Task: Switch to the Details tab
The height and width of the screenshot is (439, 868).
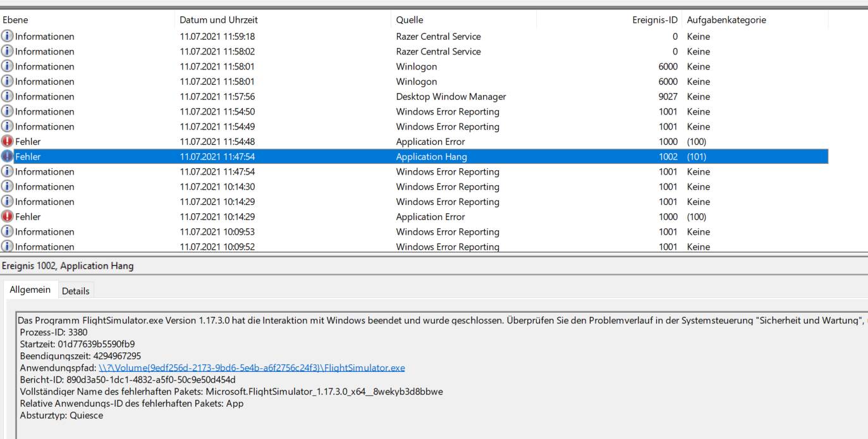Action: tap(75, 291)
